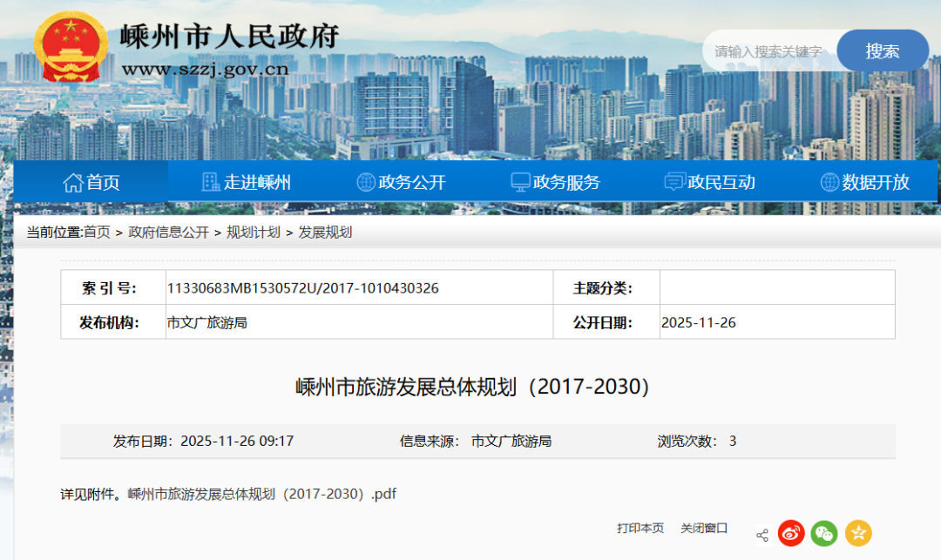Open the 数据开放 menu item

(876, 182)
